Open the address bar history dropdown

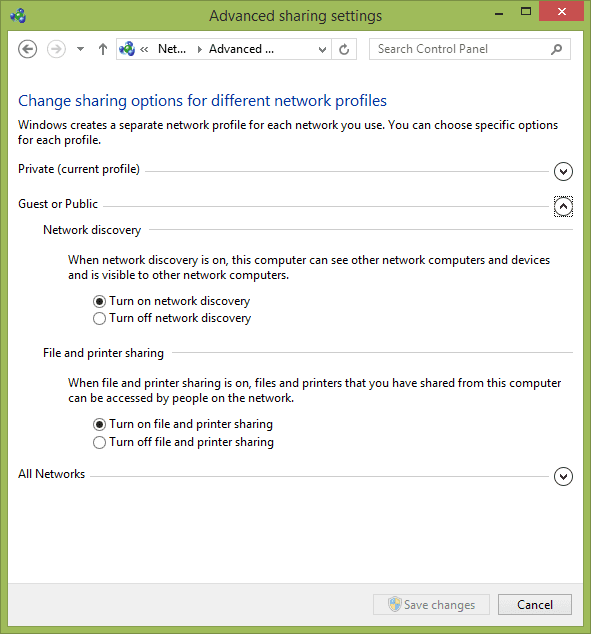[x=322, y=49]
